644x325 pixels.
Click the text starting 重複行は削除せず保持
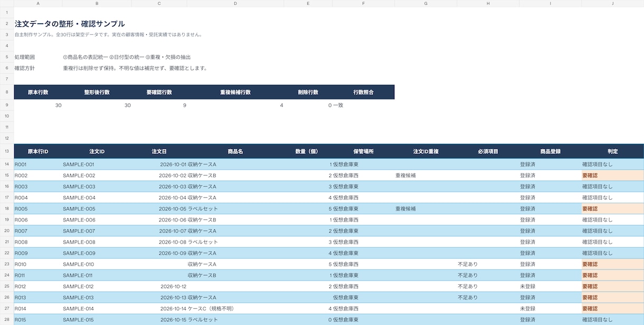[135, 68]
